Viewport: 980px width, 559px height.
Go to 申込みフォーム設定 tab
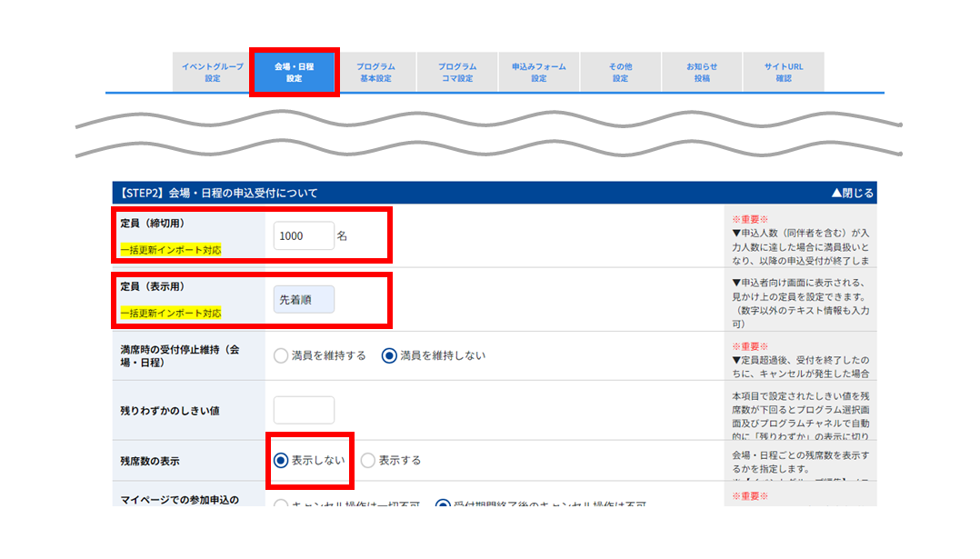[x=539, y=72]
